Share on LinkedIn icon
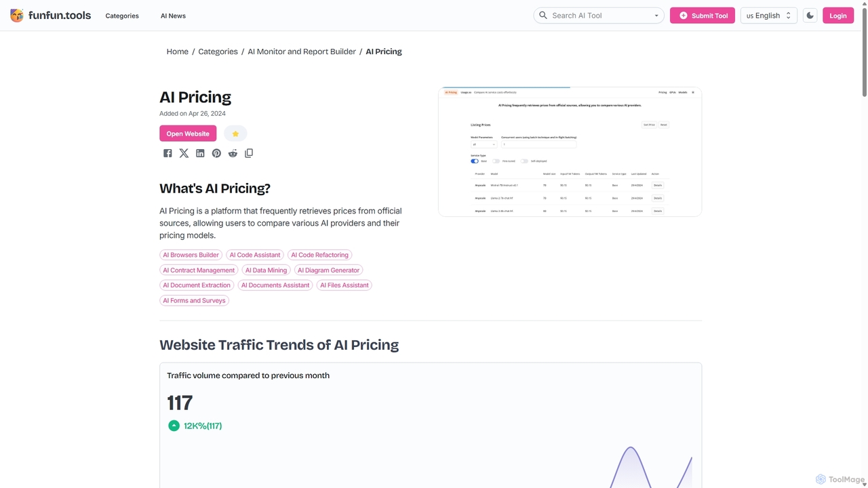This screenshot has width=868, height=488. coord(200,153)
